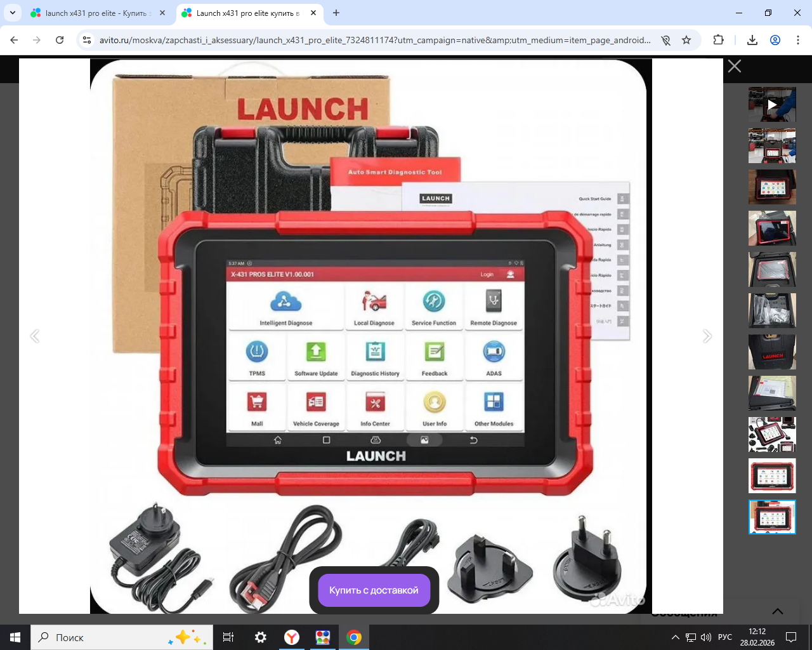Screen dimensions: 812x650
Task: Open the Chrome profile icon
Action: point(775,40)
